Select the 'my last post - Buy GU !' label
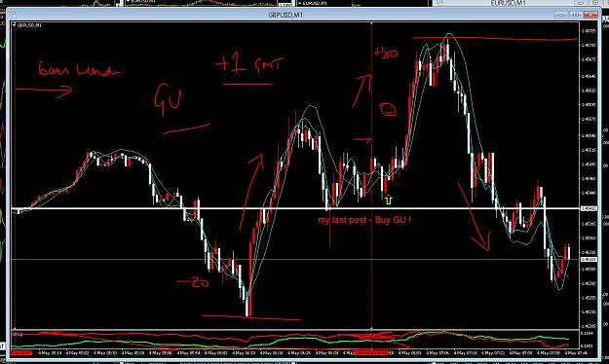The width and height of the screenshot is (609, 364). [364, 220]
